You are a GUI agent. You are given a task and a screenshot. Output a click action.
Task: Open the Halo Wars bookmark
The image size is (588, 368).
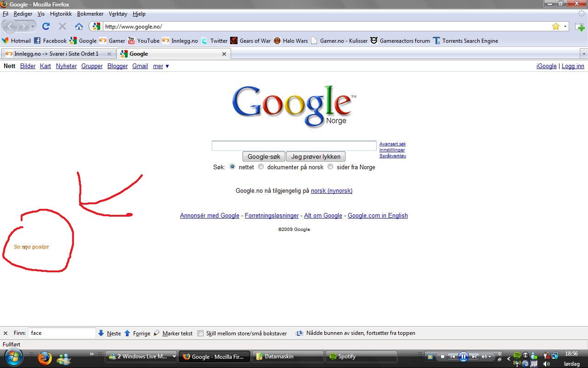(x=291, y=40)
